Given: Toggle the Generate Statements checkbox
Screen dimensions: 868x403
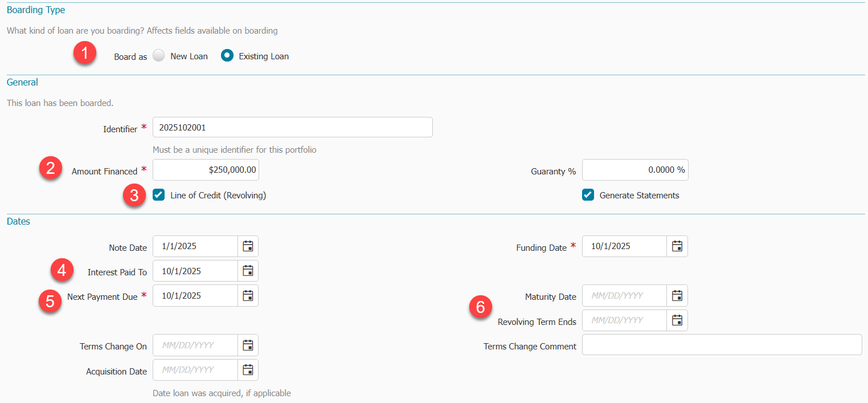Looking at the screenshot, I should click(x=588, y=195).
